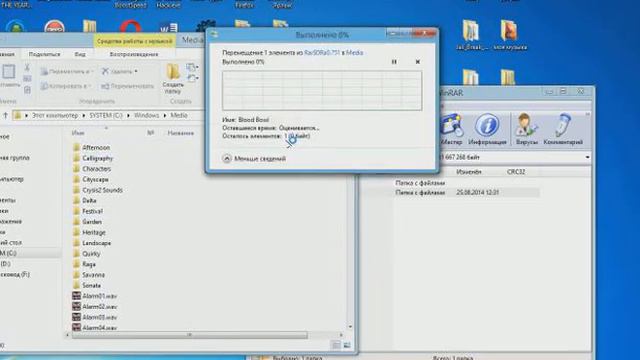Select the моя музыка desktop folder
640x360 pixels.
pos(509,36)
